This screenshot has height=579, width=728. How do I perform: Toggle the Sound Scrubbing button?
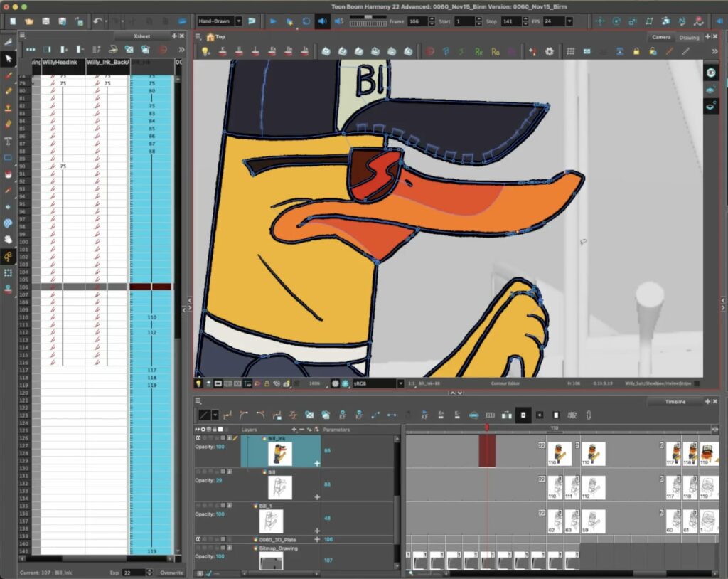pyautogui.click(x=339, y=21)
